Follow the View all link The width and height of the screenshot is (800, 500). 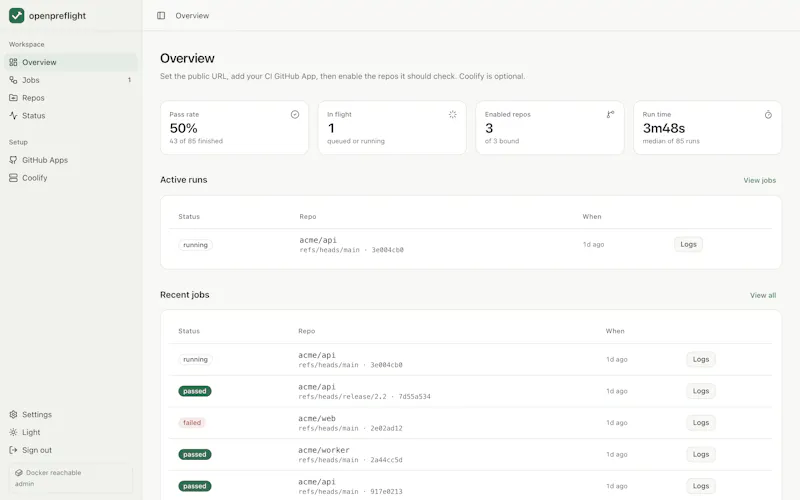(x=763, y=295)
